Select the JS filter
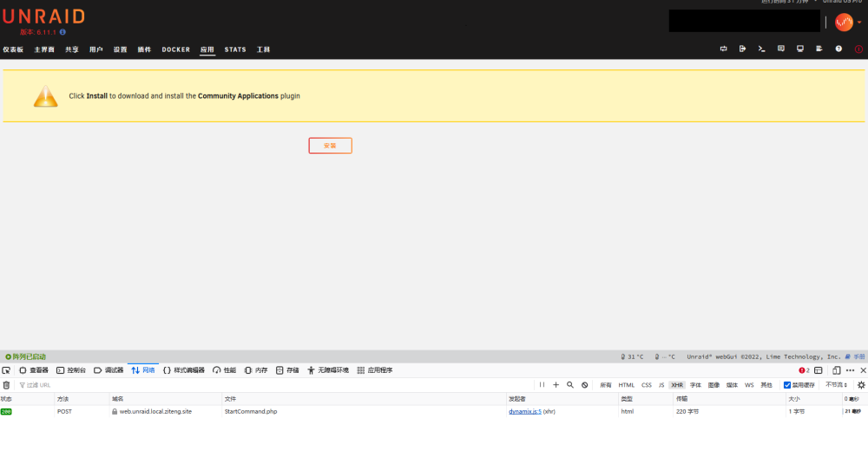This screenshot has height=451, width=868. coord(661,385)
